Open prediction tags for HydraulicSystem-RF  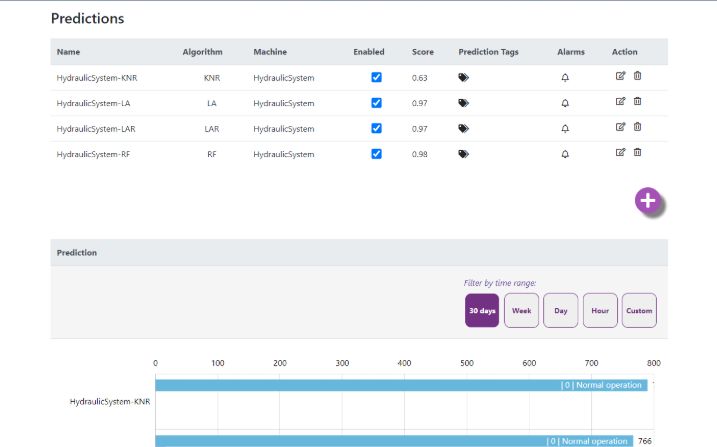coord(463,154)
